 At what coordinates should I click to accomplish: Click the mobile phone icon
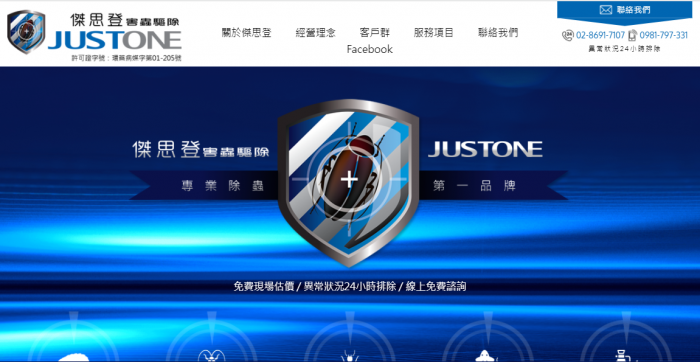pyautogui.click(x=632, y=35)
